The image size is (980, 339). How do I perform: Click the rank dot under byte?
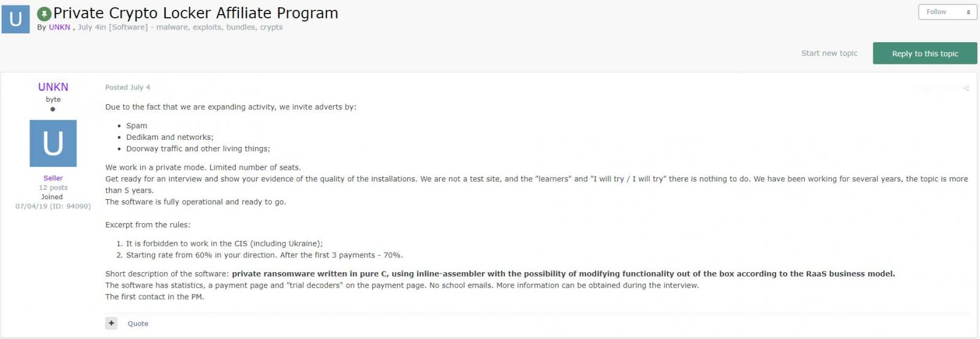pos(53,109)
